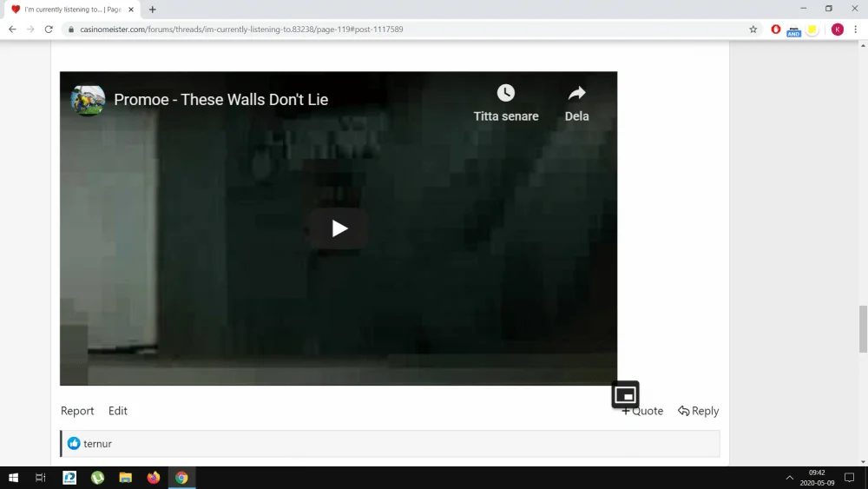The width and height of the screenshot is (868, 489).
Task: Open the YouTube channel avatar
Action: point(88,100)
